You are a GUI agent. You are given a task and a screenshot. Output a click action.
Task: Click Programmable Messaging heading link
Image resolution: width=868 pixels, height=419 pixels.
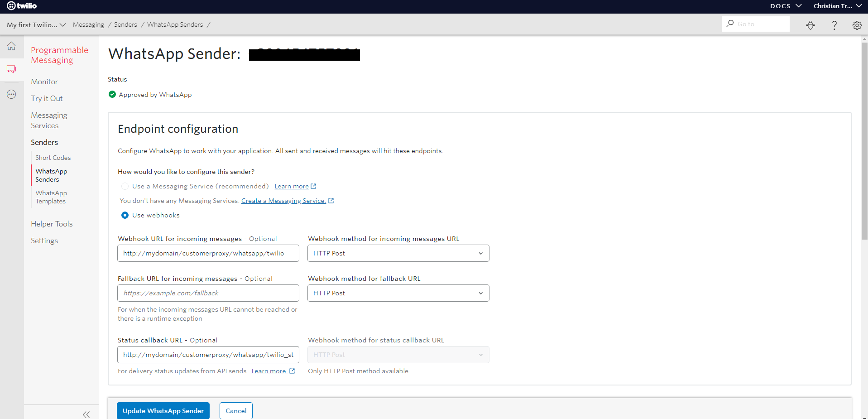pos(59,55)
